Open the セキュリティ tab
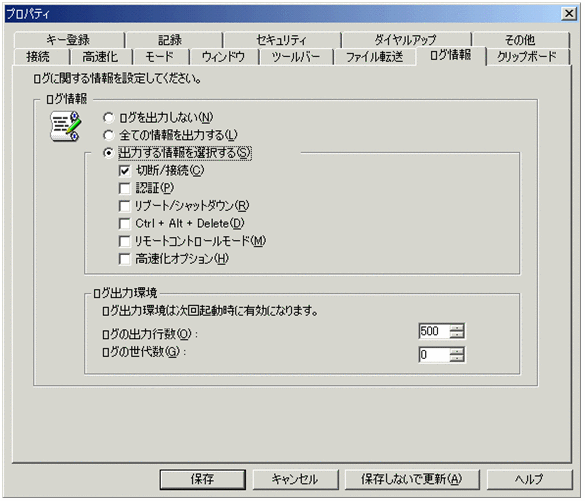The height and width of the screenshot is (501, 585). [x=282, y=40]
